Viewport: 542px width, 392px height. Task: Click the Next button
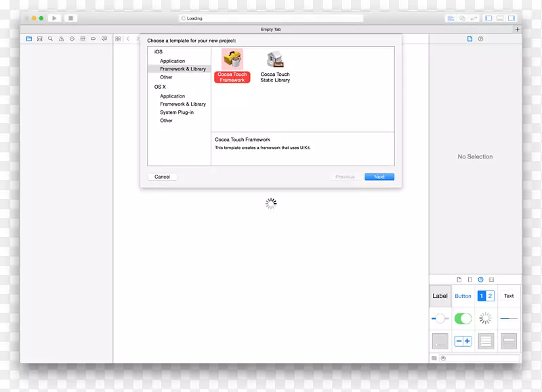coord(379,177)
